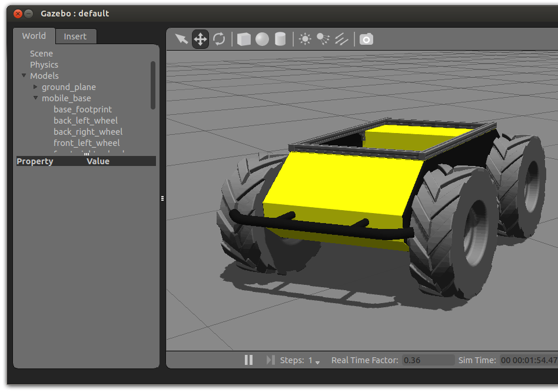
Task: Insert a cylinder shape
Action: tap(280, 39)
